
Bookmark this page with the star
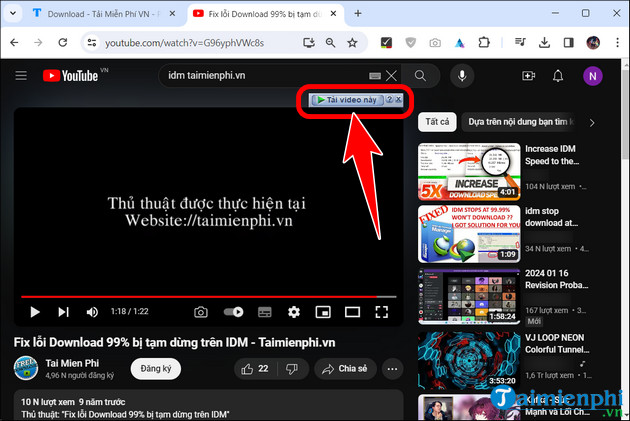click(x=352, y=43)
